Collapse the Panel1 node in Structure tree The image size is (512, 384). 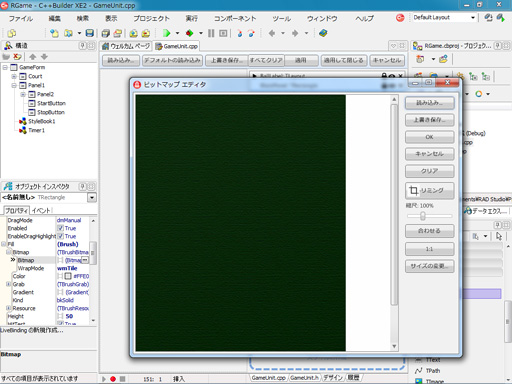tap(14, 85)
